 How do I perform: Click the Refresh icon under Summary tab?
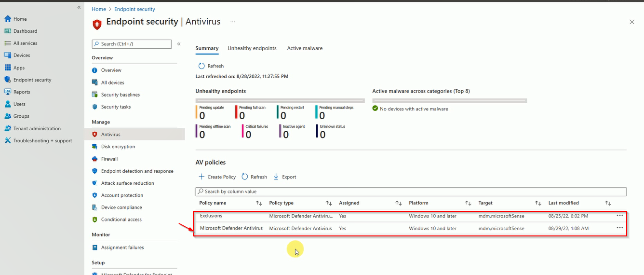pos(202,66)
